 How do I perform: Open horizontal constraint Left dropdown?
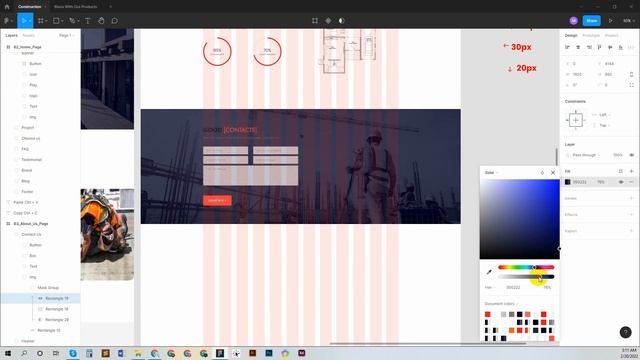click(x=604, y=115)
